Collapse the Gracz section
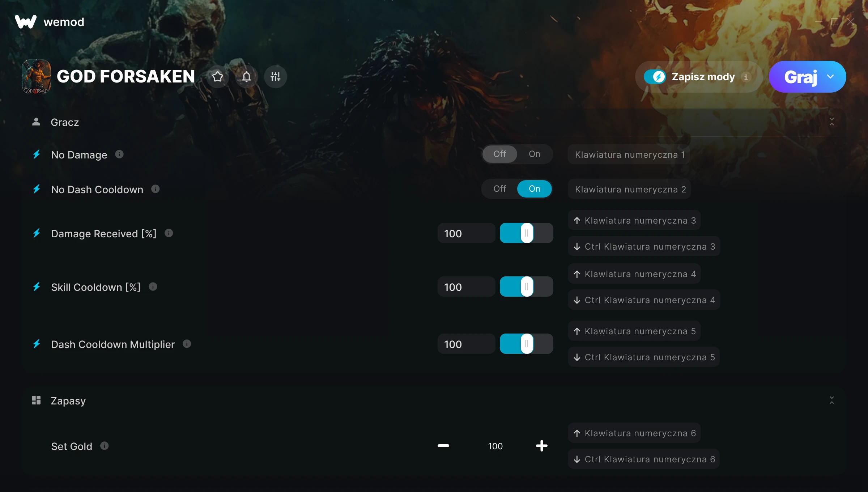 point(832,122)
